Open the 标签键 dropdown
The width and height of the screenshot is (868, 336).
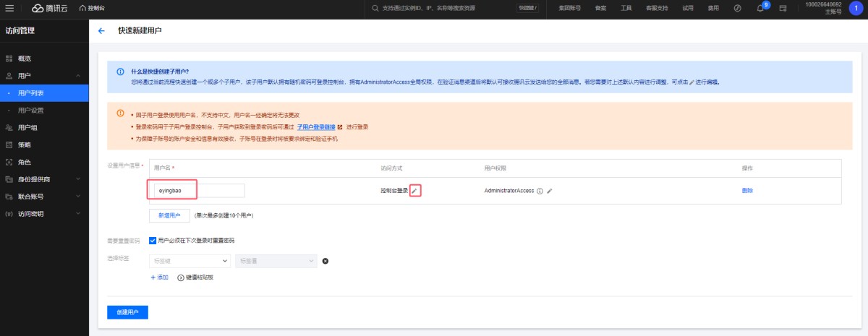point(190,261)
